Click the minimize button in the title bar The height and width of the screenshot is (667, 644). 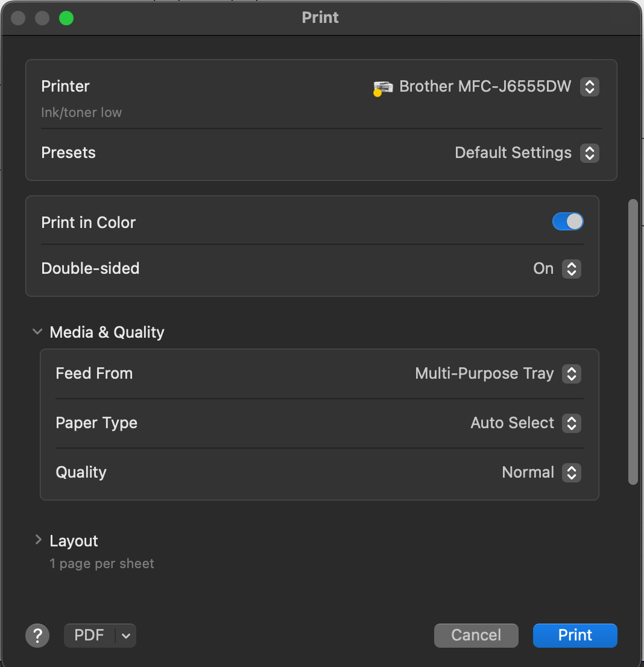click(x=42, y=18)
